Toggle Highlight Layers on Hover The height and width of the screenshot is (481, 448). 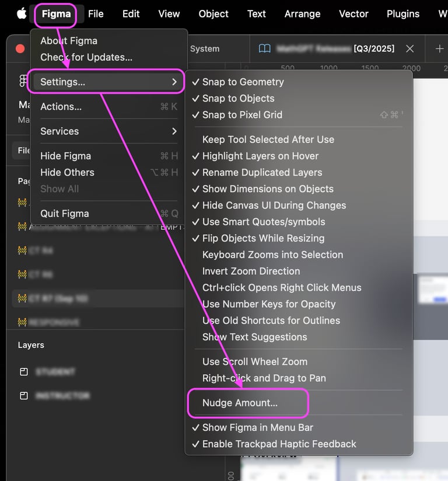pyautogui.click(x=299, y=156)
